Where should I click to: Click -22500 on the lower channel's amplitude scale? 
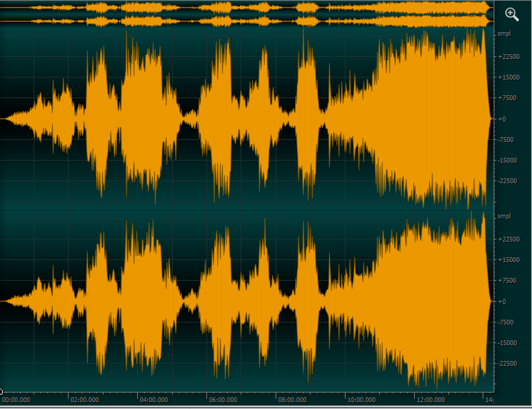click(x=508, y=364)
